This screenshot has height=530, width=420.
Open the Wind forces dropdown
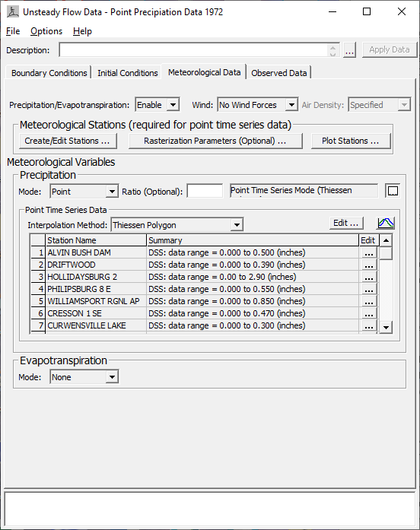pyautogui.click(x=291, y=105)
